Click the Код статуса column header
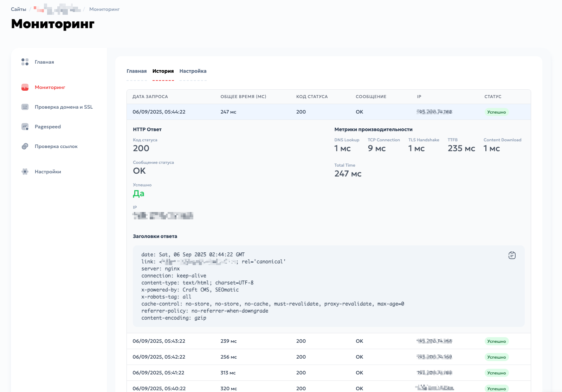562x392 pixels. tap(312, 97)
